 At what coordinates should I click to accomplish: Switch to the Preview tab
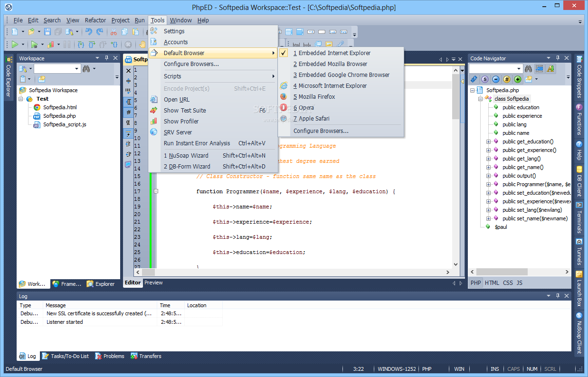(x=153, y=283)
